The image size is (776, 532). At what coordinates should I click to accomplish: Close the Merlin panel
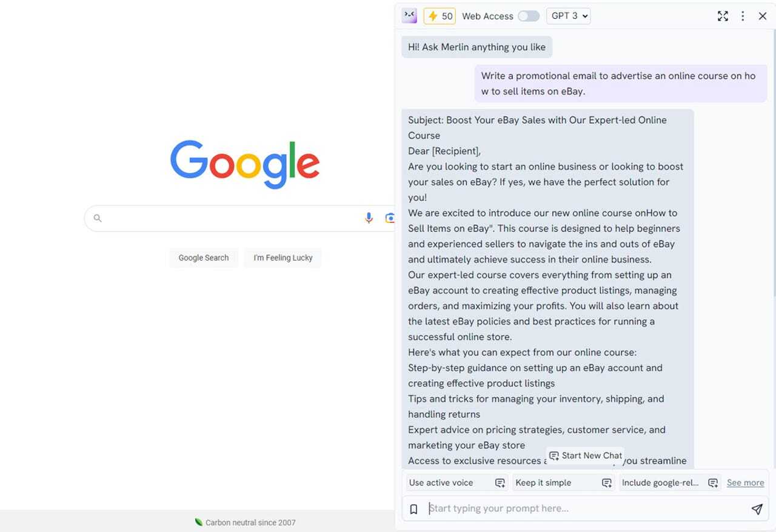tap(763, 16)
